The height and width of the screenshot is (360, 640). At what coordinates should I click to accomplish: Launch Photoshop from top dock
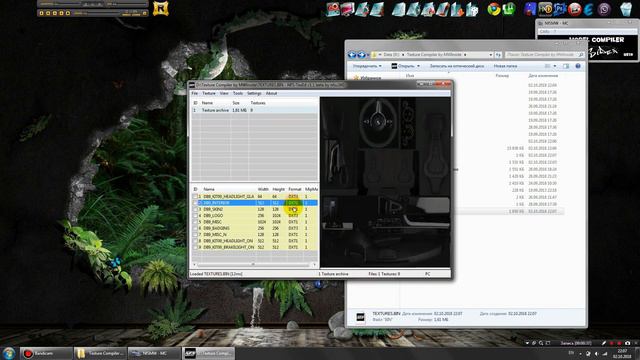pyautogui.click(x=560, y=9)
